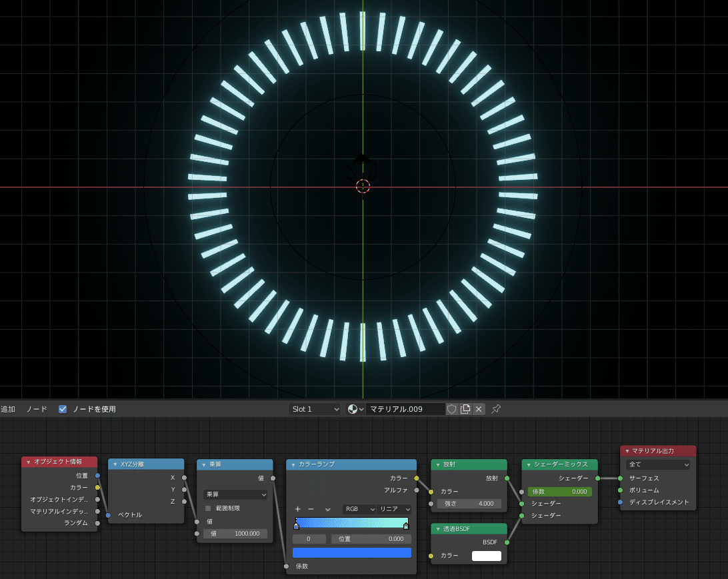
Task: Click the シェーダー output socket of シェーダーミックス
Action: point(597,478)
